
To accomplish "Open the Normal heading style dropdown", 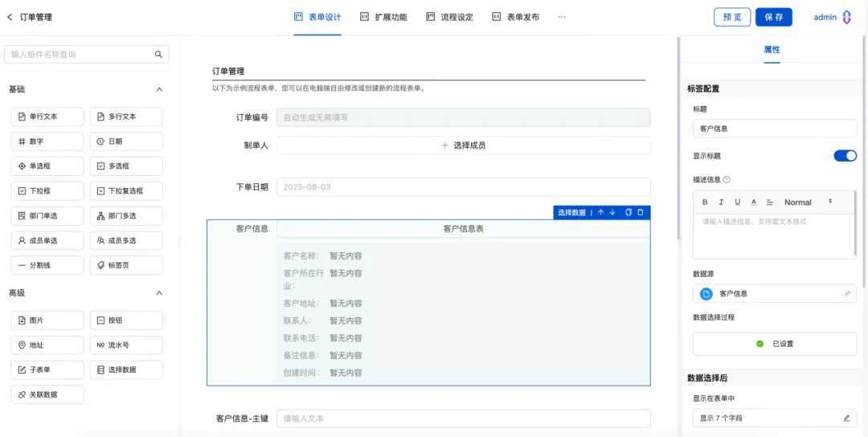I will (x=809, y=202).
